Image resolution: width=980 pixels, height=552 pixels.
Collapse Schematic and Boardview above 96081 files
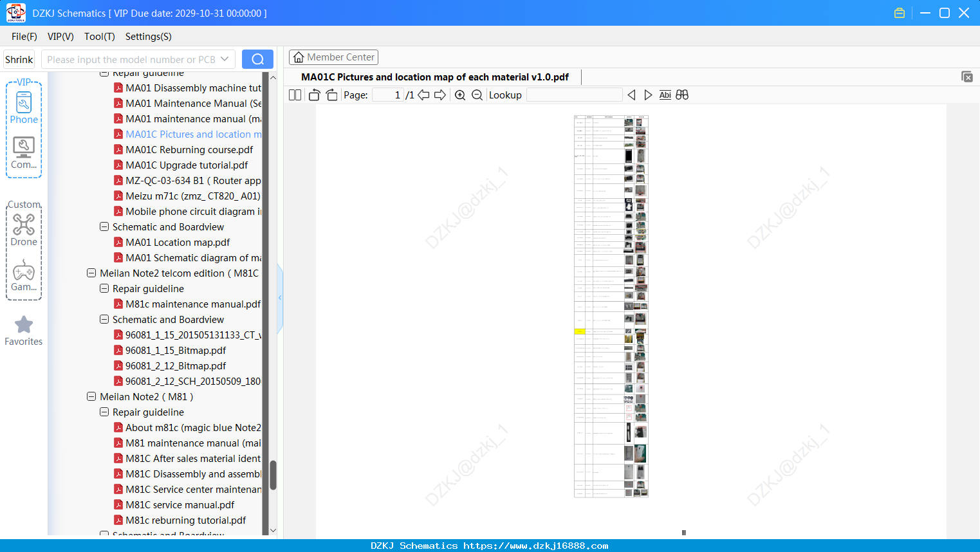coord(104,320)
